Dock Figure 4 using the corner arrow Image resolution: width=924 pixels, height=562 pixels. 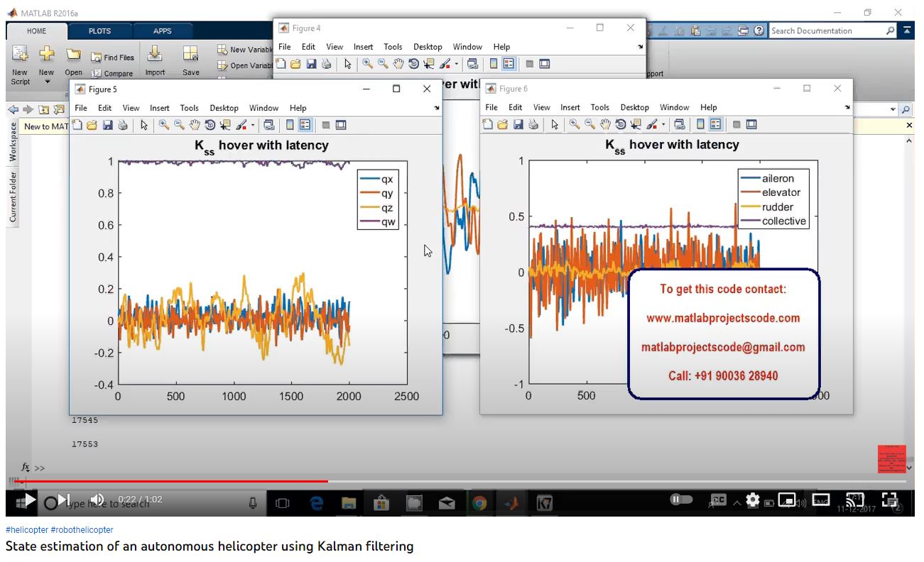coord(641,47)
